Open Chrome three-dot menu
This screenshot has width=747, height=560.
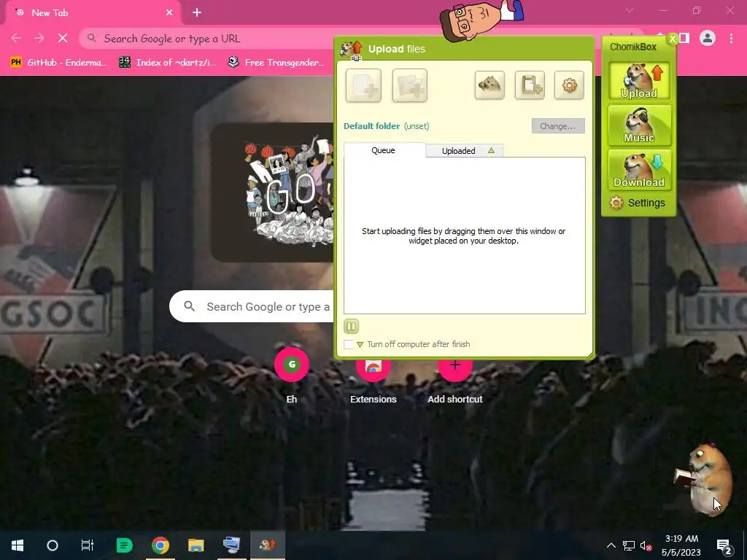(x=731, y=38)
